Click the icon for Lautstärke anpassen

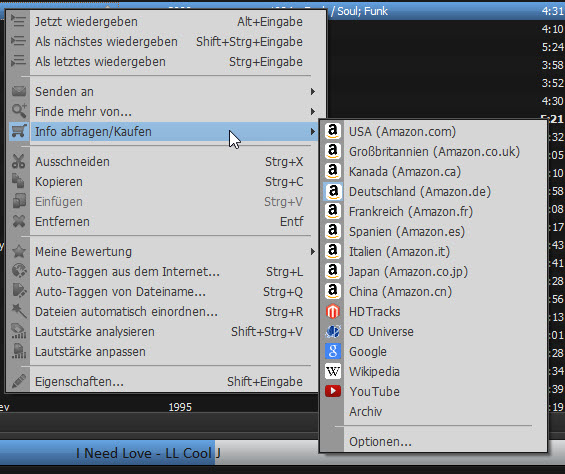(x=19, y=351)
